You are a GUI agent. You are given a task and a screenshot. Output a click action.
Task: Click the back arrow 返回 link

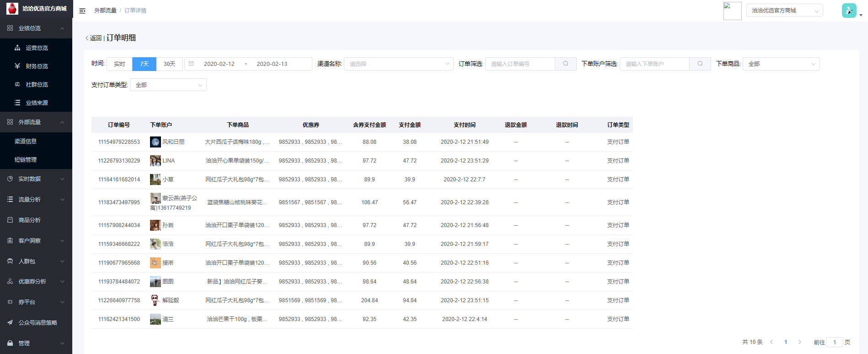[93, 38]
